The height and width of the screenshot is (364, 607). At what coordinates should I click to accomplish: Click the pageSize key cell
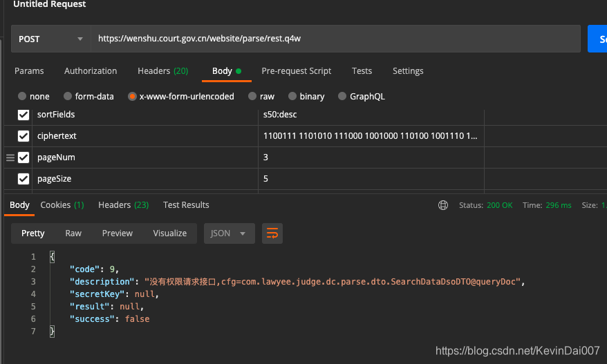point(145,179)
